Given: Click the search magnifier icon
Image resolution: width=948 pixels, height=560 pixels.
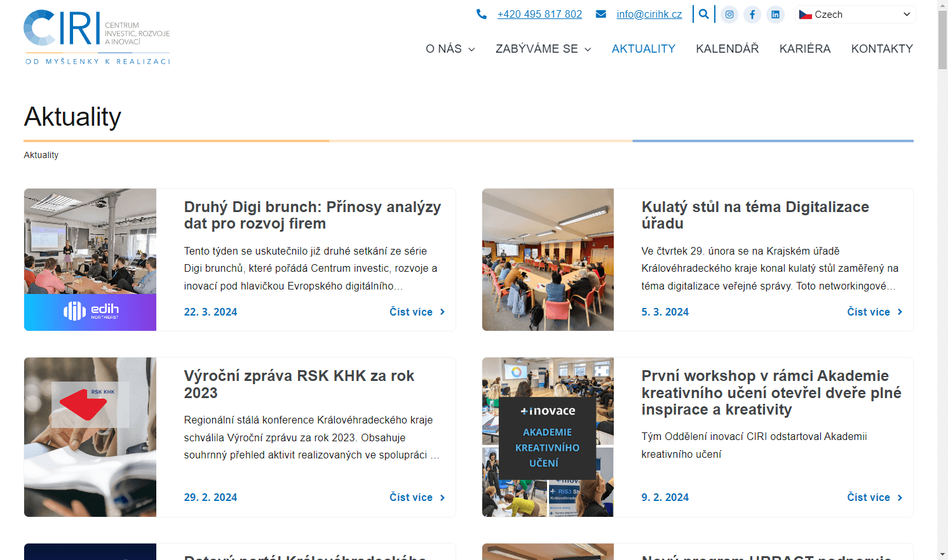Looking at the screenshot, I should pos(703,14).
